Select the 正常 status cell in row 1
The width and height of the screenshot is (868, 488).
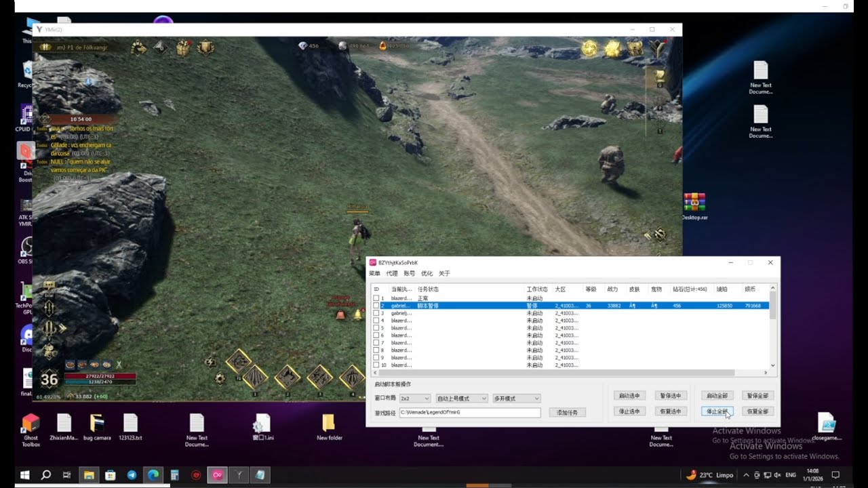(x=423, y=298)
